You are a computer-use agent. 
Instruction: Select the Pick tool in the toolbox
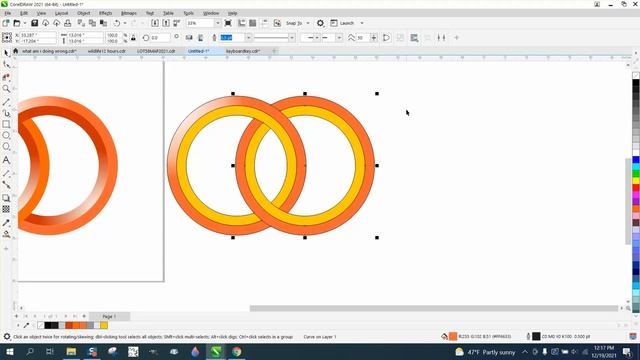click(x=6, y=53)
